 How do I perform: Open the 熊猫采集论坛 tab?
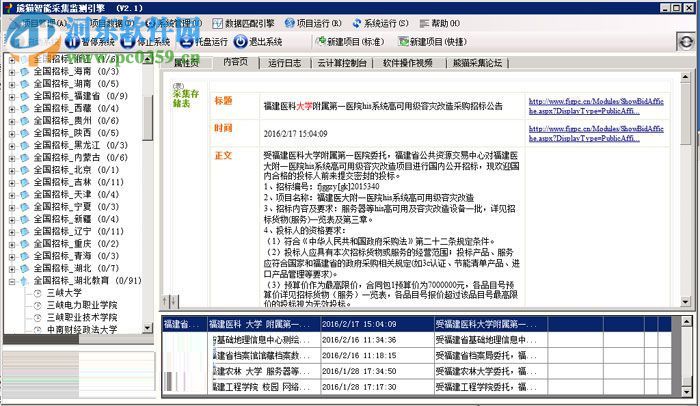click(x=477, y=63)
